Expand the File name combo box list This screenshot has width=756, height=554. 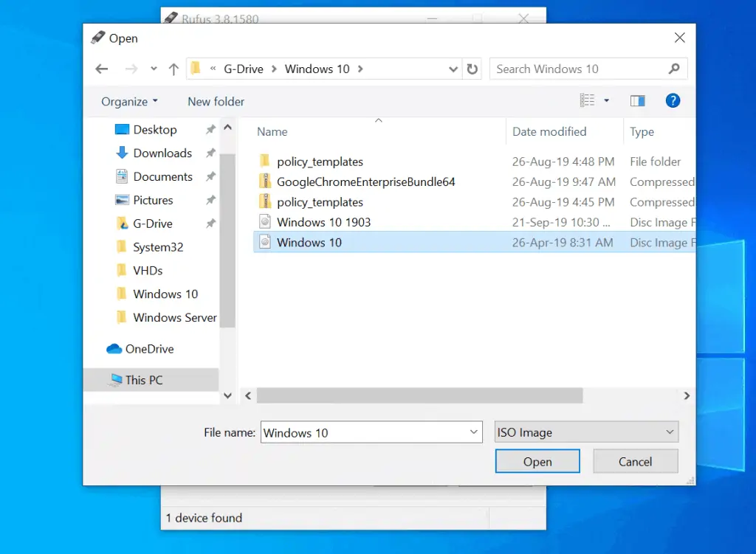[x=473, y=432]
